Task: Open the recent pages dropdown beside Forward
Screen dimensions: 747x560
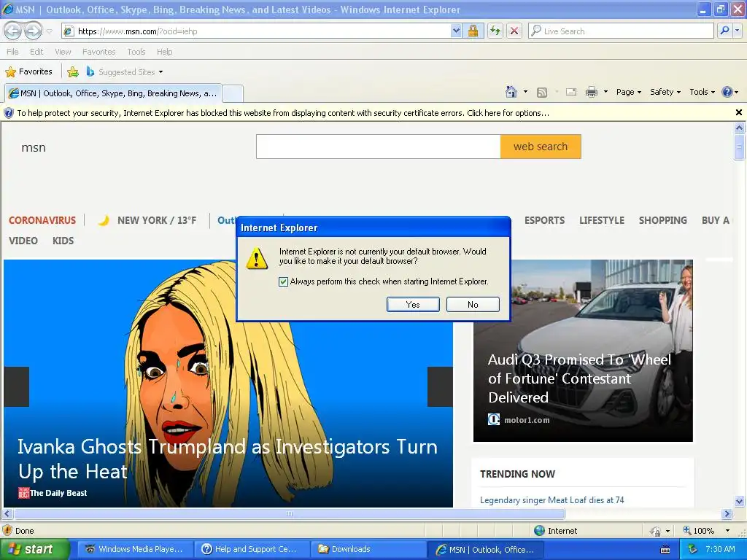Action: [x=49, y=31]
